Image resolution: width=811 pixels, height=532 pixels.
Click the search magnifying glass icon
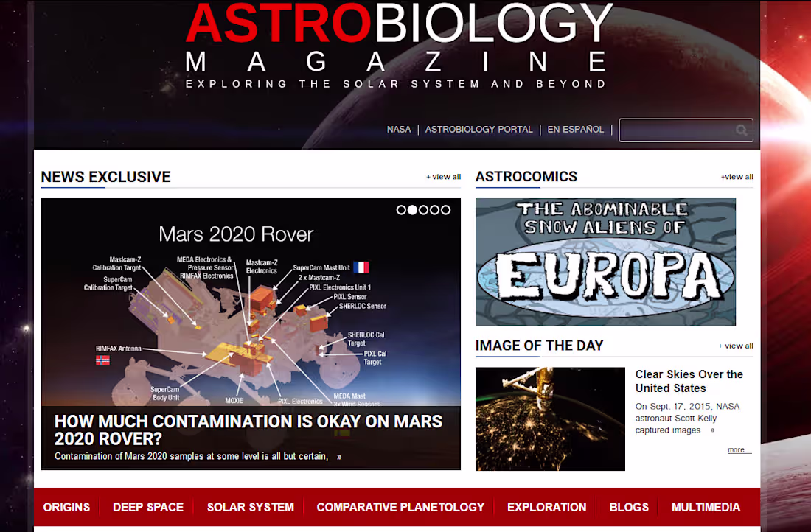(x=742, y=130)
